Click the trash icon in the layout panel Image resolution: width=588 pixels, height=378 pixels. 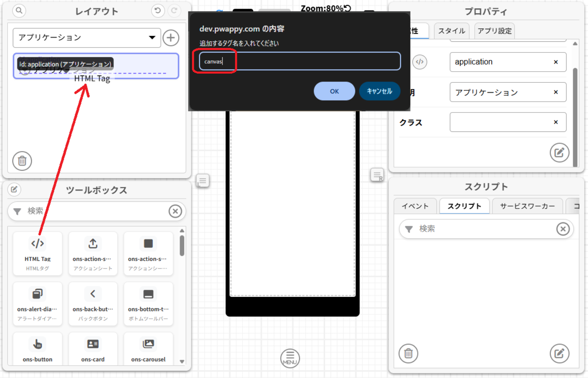(22, 161)
